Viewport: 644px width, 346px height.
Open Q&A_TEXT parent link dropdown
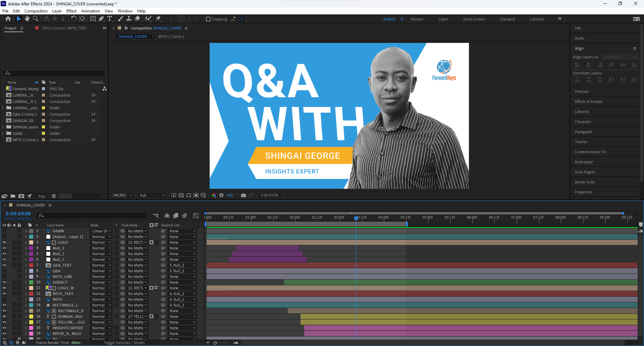click(x=182, y=265)
